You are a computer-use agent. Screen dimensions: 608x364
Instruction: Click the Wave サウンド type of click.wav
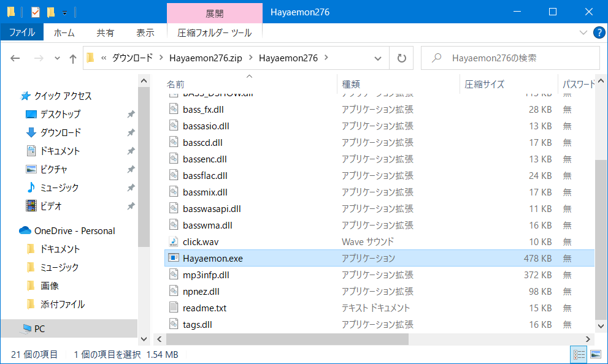point(367,241)
